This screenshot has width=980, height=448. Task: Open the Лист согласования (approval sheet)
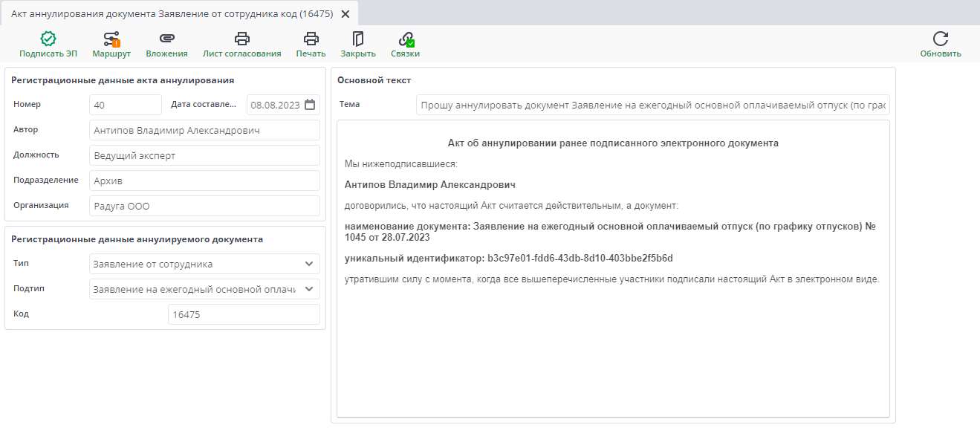coord(241,43)
